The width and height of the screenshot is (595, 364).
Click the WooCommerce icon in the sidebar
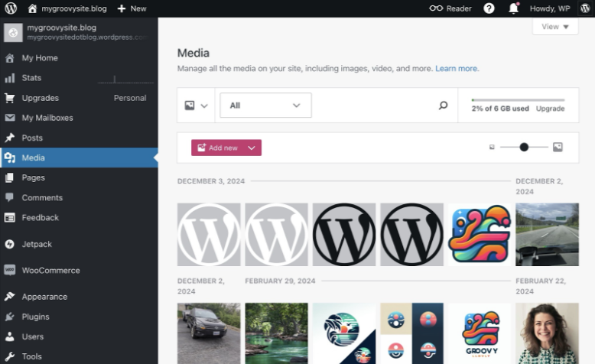[x=9, y=270]
